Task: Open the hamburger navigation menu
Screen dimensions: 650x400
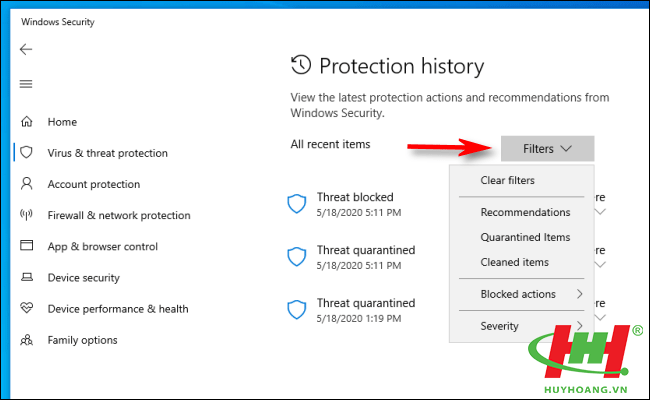Action: coord(26,84)
